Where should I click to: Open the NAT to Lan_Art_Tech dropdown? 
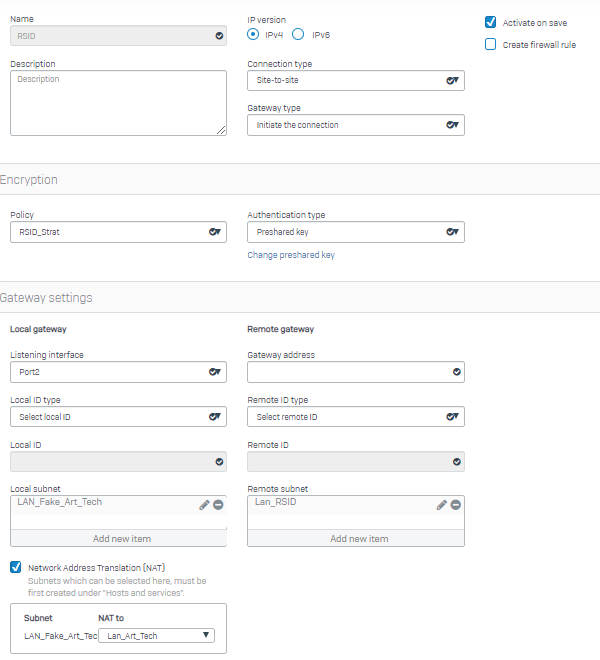tap(158, 635)
